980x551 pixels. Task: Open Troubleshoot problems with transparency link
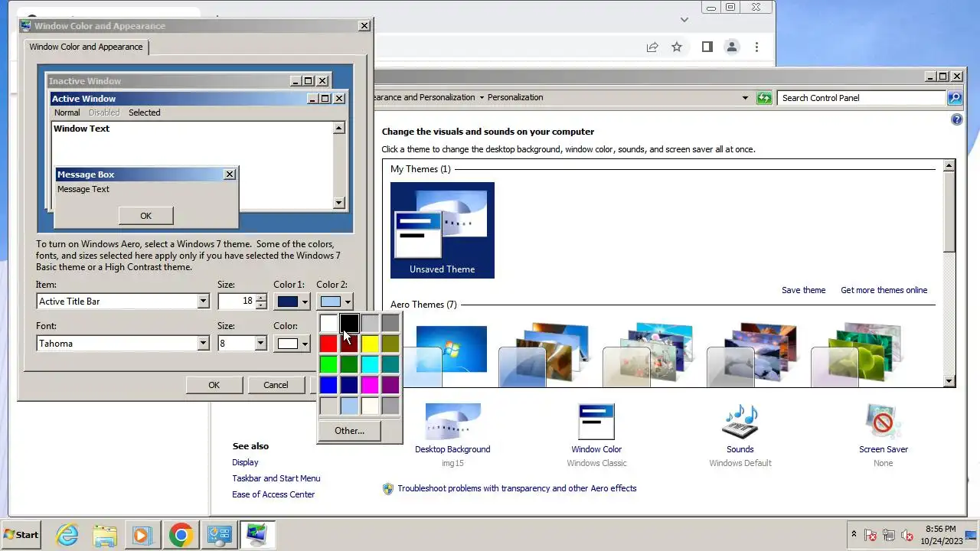(517, 488)
